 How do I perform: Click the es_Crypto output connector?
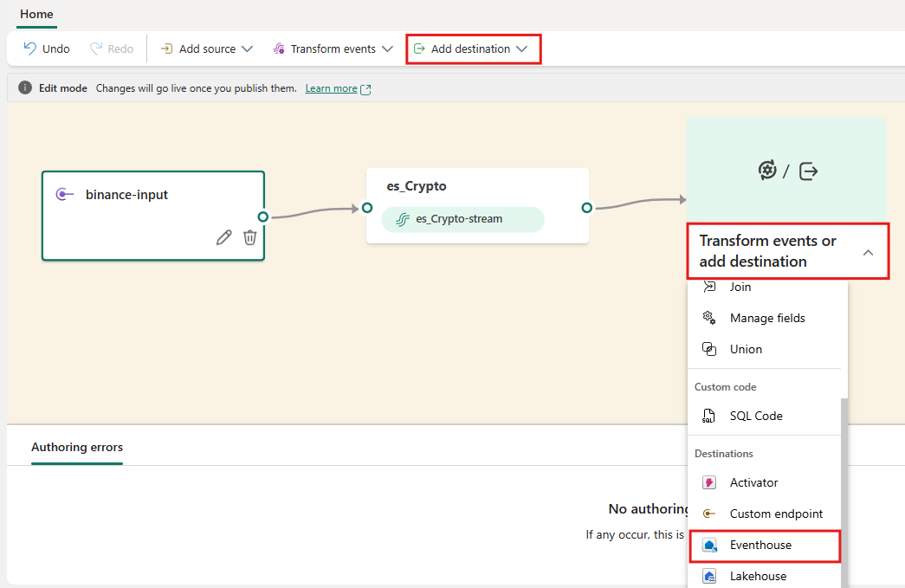pos(587,208)
